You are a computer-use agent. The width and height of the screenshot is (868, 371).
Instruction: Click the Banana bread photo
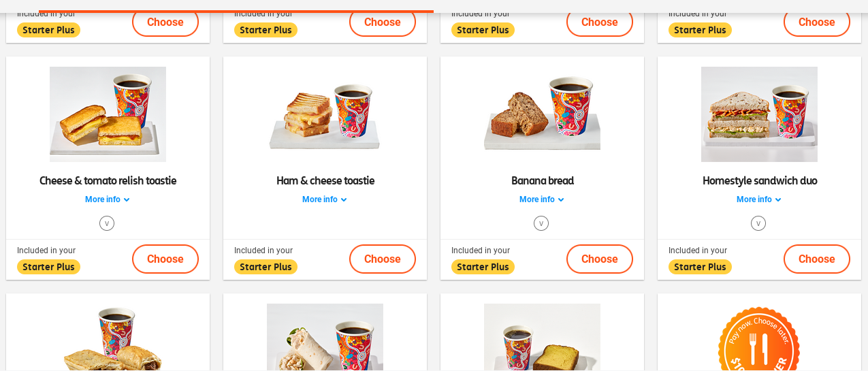[x=542, y=114]
